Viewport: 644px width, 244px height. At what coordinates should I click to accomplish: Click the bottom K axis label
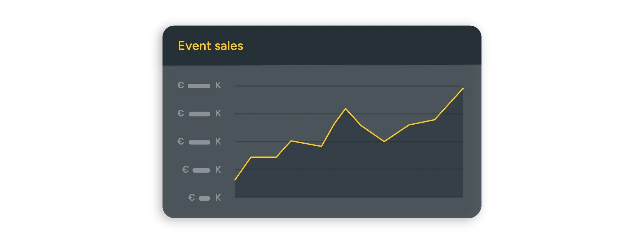[x=218, y=197]
